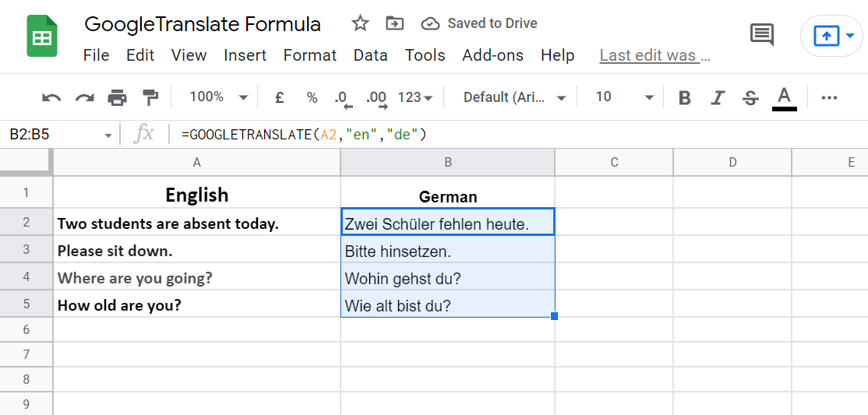Open the comment history icon

pos(761,34)
